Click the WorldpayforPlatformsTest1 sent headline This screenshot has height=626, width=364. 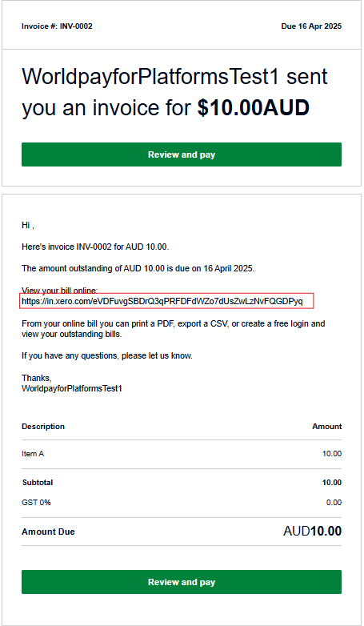(174, 77)
